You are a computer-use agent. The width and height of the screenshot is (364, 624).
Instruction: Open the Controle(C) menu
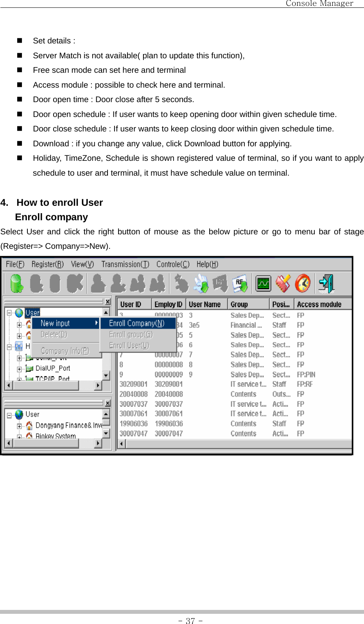point(173,264)
